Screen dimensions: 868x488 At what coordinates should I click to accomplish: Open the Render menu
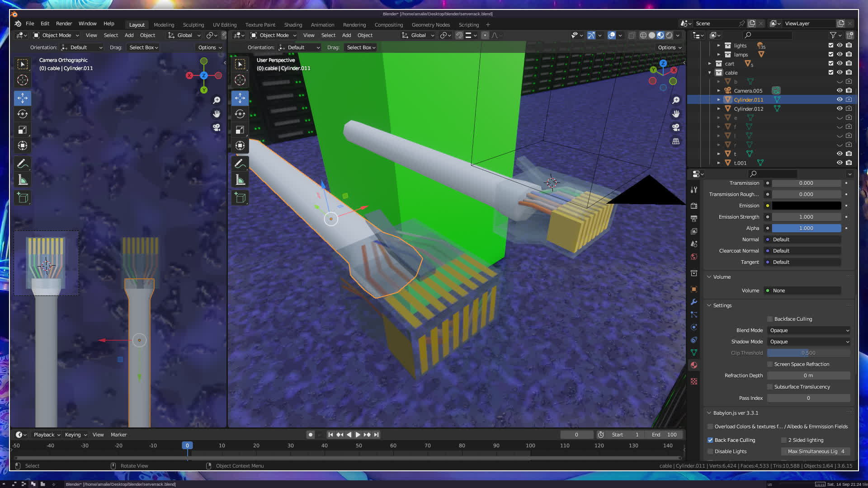pyautogui.click(x=64, y=23)
